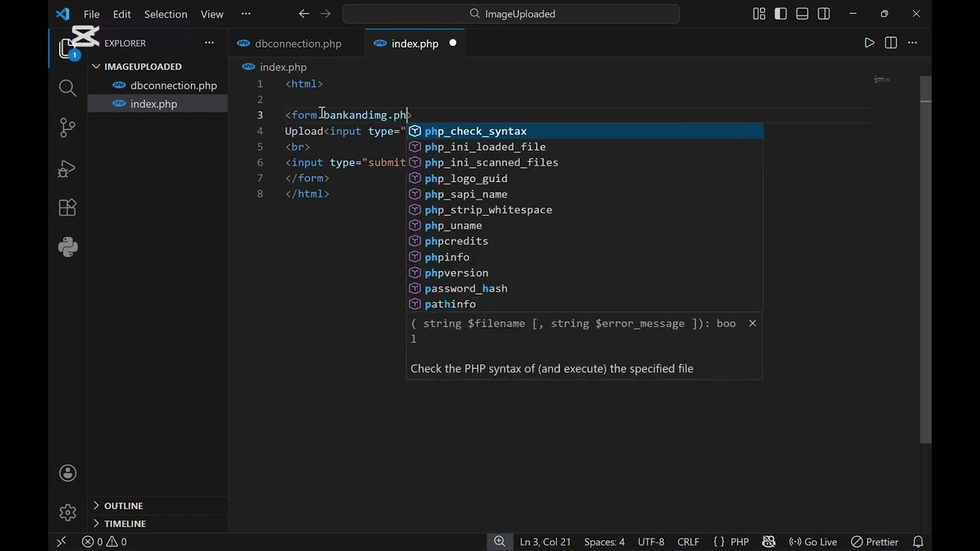This screenshot has height=551, width=980.
Task: Choose php_ini_loaded_file suggestion
Action: pyautogui.click(x=585, y=147)
